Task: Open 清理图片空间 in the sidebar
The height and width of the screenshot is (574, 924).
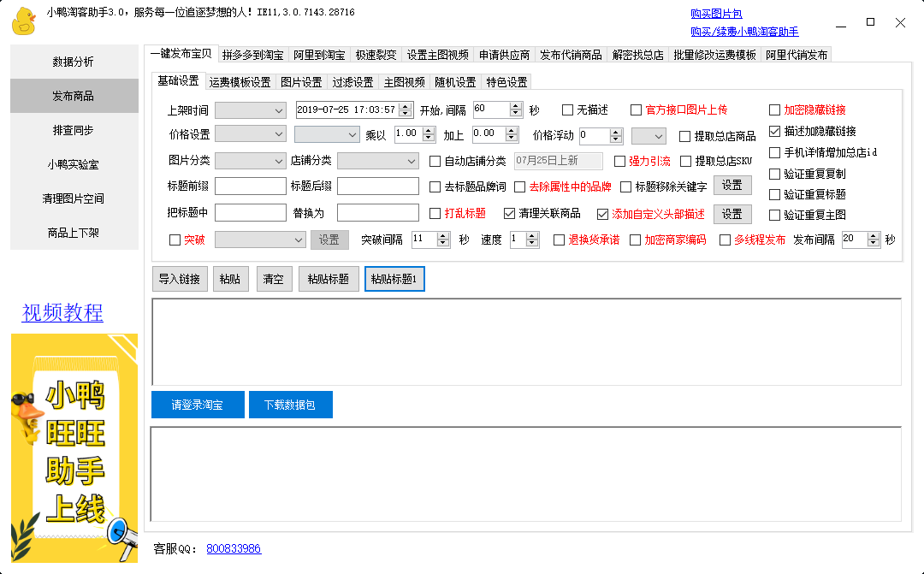Action: (74, 198)
